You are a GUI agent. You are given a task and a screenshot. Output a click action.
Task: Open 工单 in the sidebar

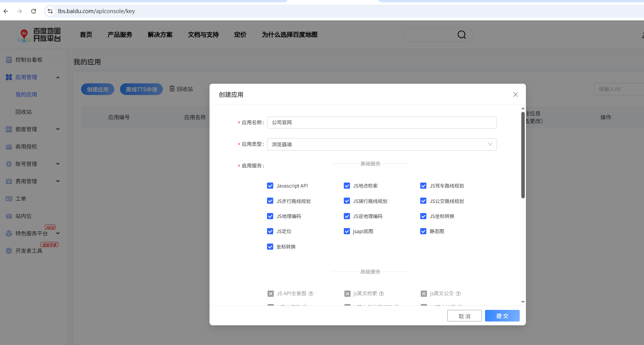(20, 199)
